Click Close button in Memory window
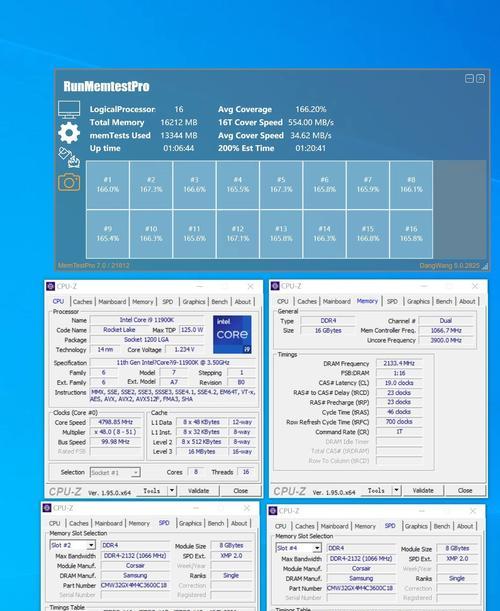This screenshot has width=500, height=611. pyautogui.click(x=465, y=490)
